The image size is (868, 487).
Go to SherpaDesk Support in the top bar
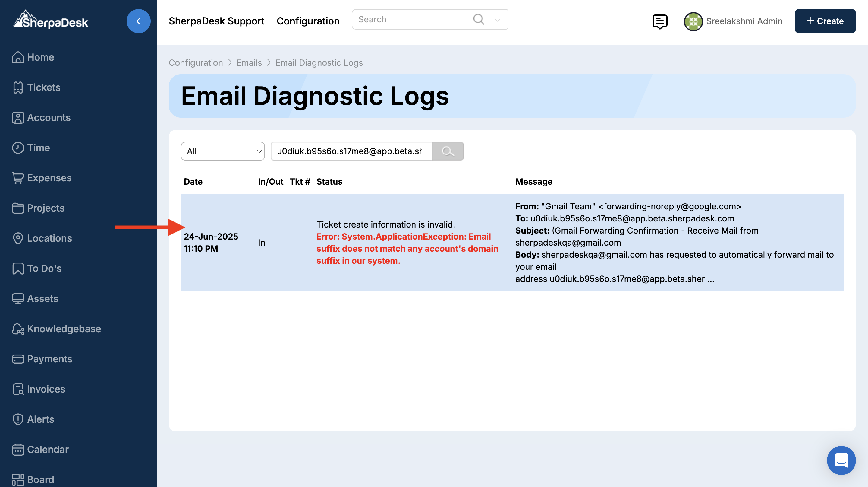point(216,21)
